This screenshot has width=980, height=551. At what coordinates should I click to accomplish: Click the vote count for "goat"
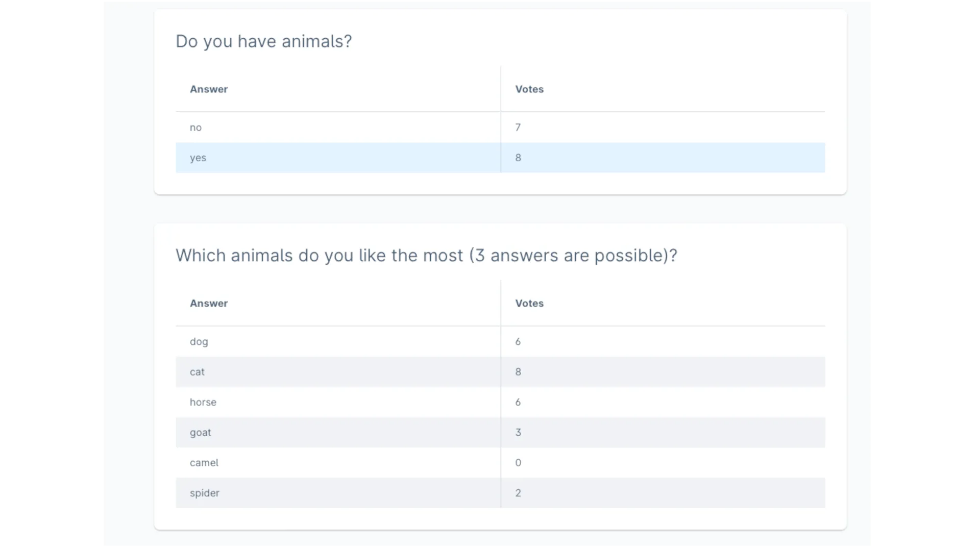tap(518, 432)
